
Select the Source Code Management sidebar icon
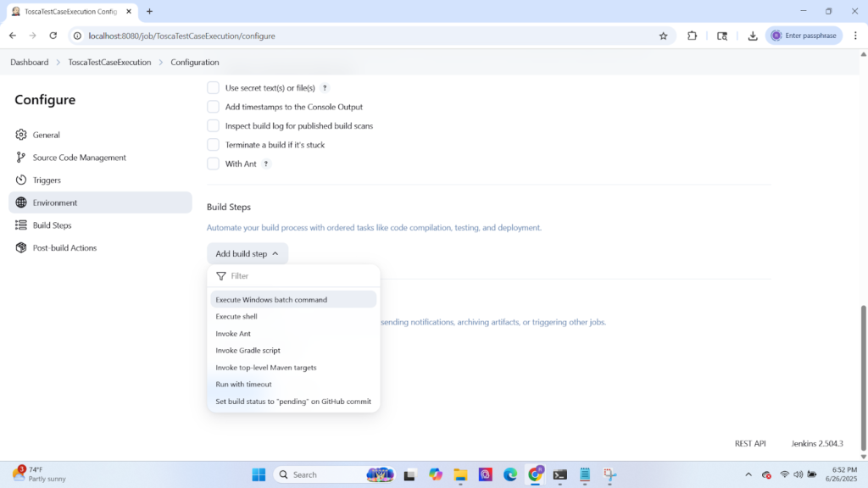pos(20,157)
